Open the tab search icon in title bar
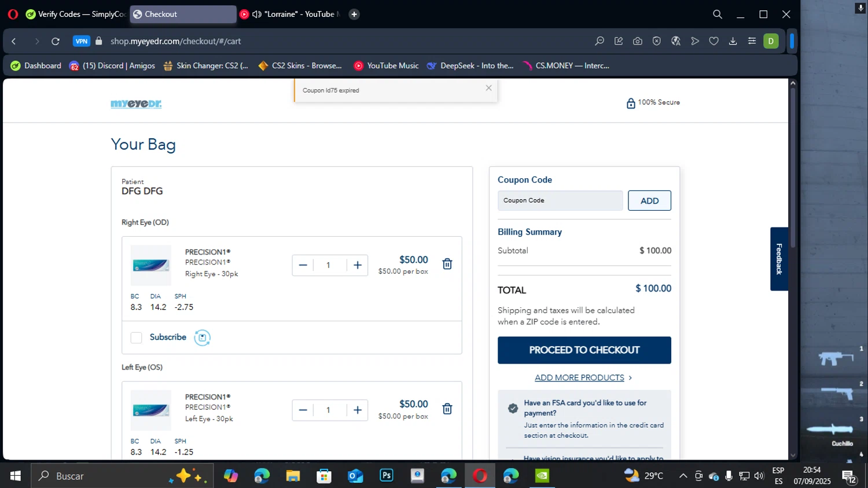This screenshot has height=488, width=868. pos(718,14)
